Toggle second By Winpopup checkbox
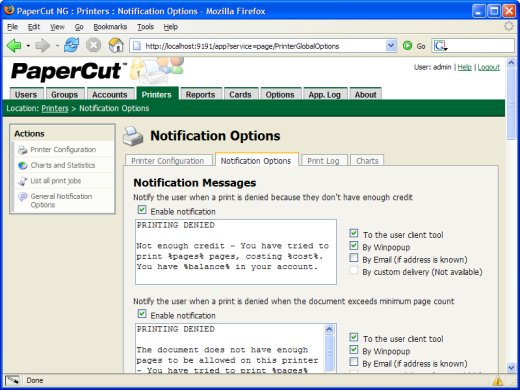 354,350
